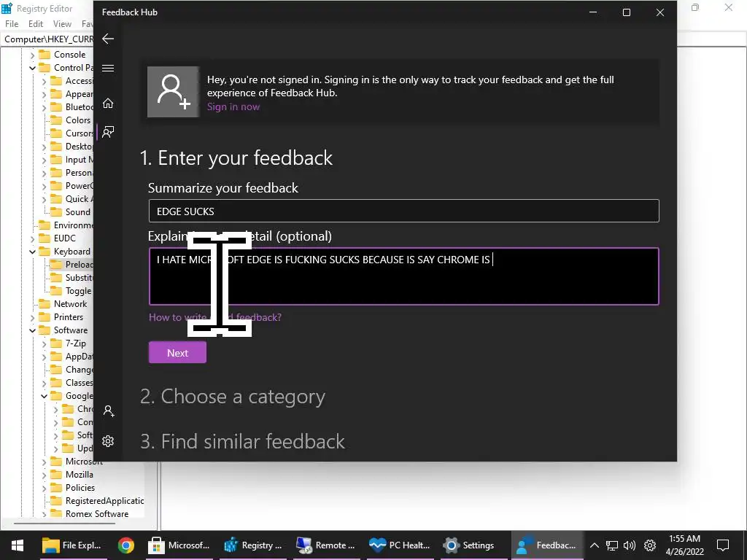Select the Colors registry key
This screenshot has height=560, width=747.
[77, 120]
